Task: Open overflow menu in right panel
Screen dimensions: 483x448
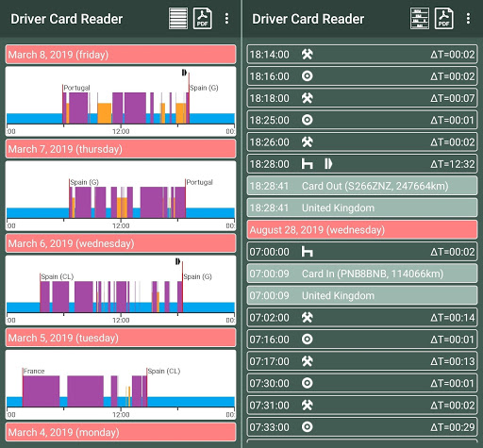Action: click(x=468, y=19)
